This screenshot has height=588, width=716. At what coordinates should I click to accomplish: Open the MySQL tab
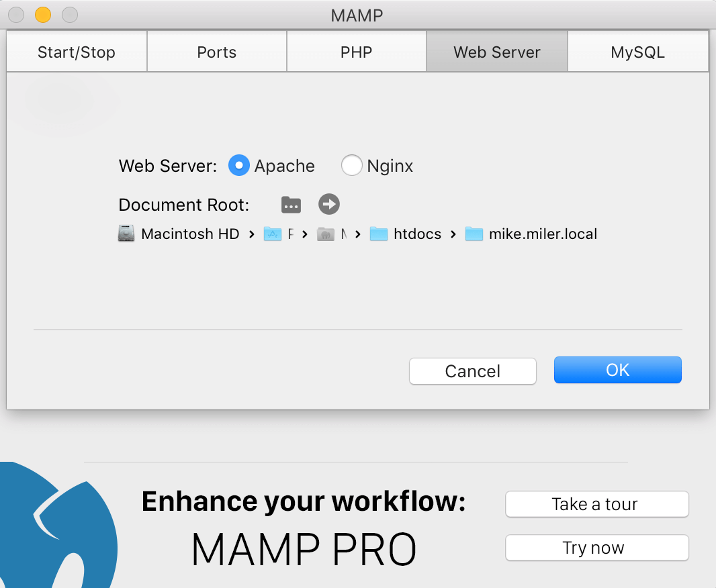tap(637, 52)
